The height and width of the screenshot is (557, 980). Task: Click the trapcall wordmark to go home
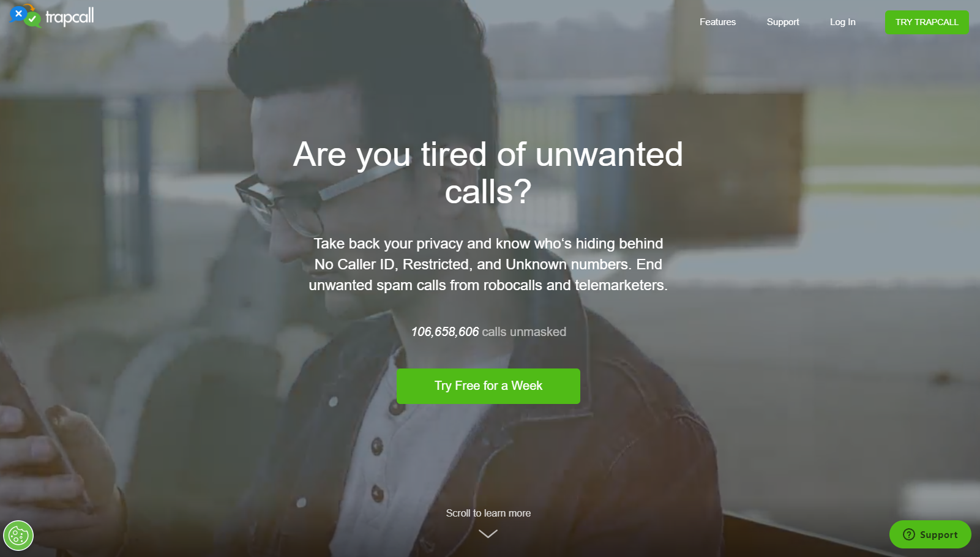70,17
